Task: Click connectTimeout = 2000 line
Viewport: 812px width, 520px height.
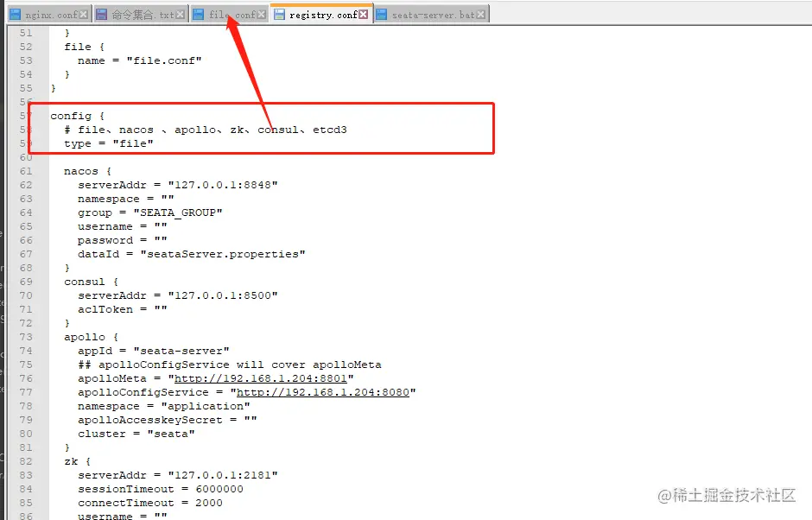Action: click(x=150, y=503)
